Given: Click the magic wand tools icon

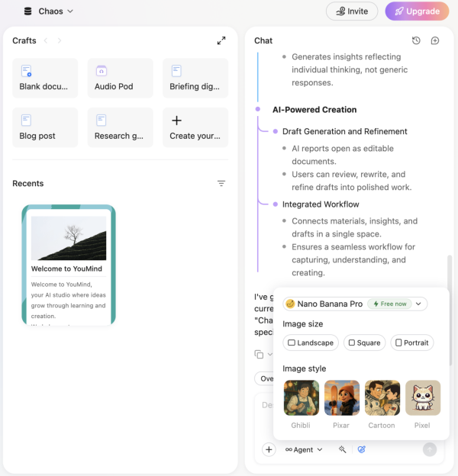Looking at the screenshot, I should [x=343, y=449].
